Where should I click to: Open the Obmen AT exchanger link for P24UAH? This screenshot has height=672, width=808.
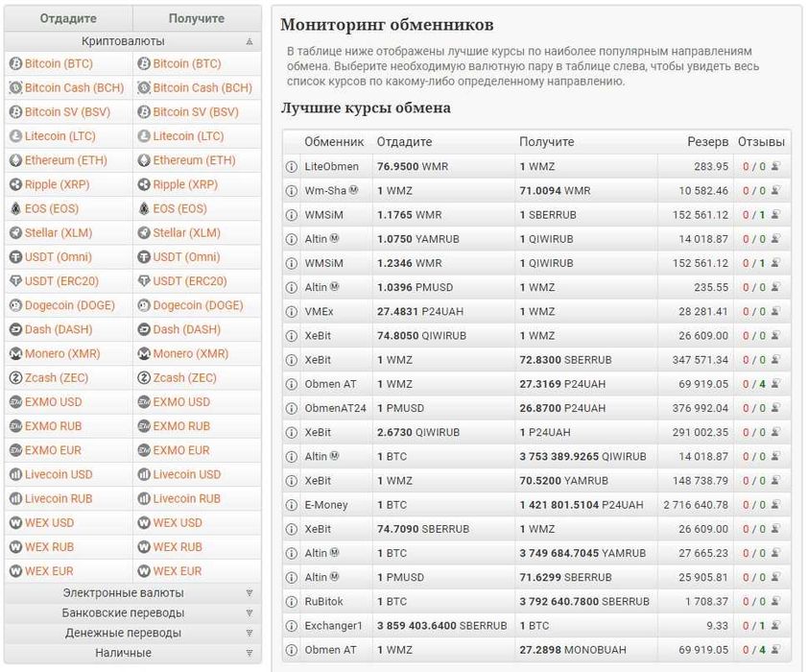(330, 384)
